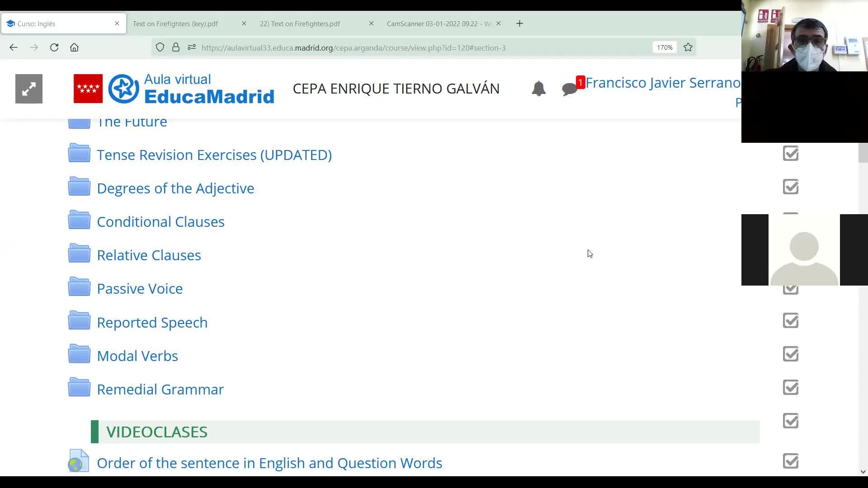Open Francisco Javier Serrano user menu
Screen dimensions: 868x488
tap(662, 83)
